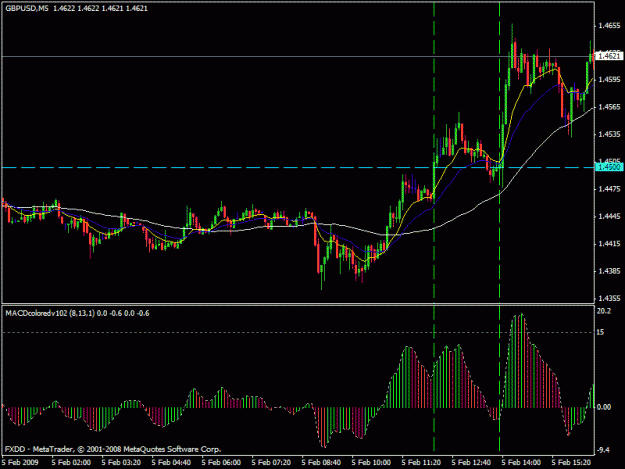This screenshot has height=469, width=625.
Task: Click the 1.4535 price scale value
Action: (x=609, y=134)
